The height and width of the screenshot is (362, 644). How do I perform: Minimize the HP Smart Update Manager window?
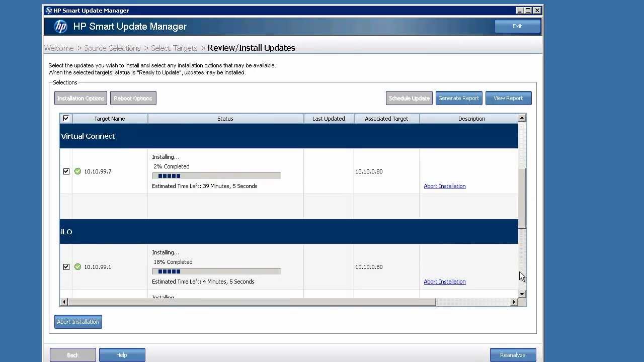click(520, 11)
